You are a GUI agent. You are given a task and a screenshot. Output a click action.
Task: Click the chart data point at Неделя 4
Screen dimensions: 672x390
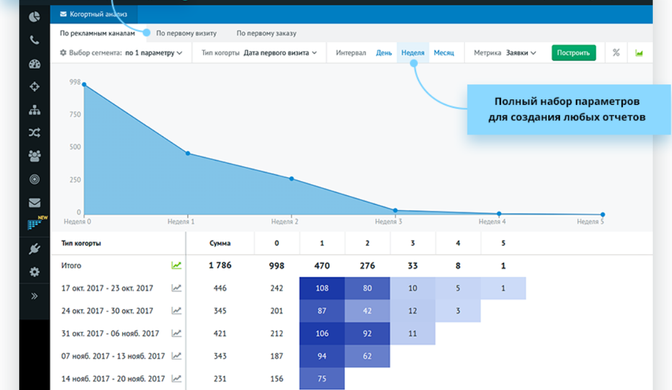point(499,213)
